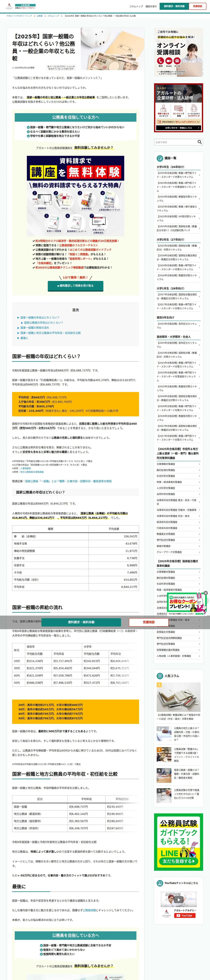Expand the 人物試験（人事院面接）対策講座 row chevron
Viewport: 210px width, 980px height.
pyautogui.click(x=199, y=656)
